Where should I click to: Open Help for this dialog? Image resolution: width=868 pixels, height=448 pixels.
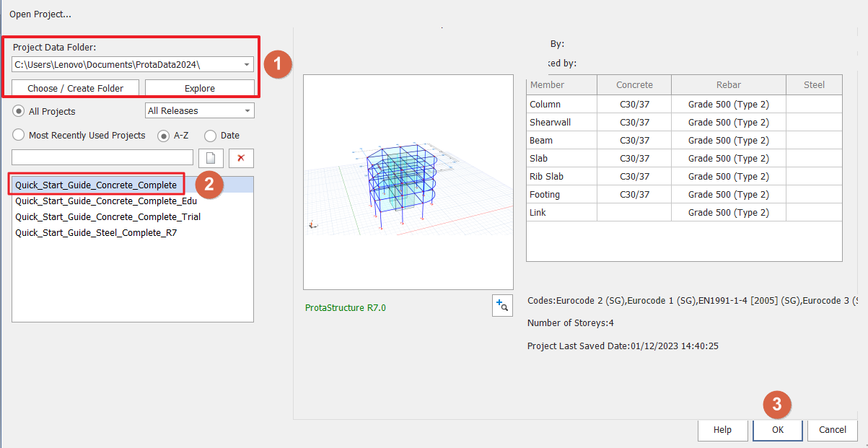pos(722,429)
